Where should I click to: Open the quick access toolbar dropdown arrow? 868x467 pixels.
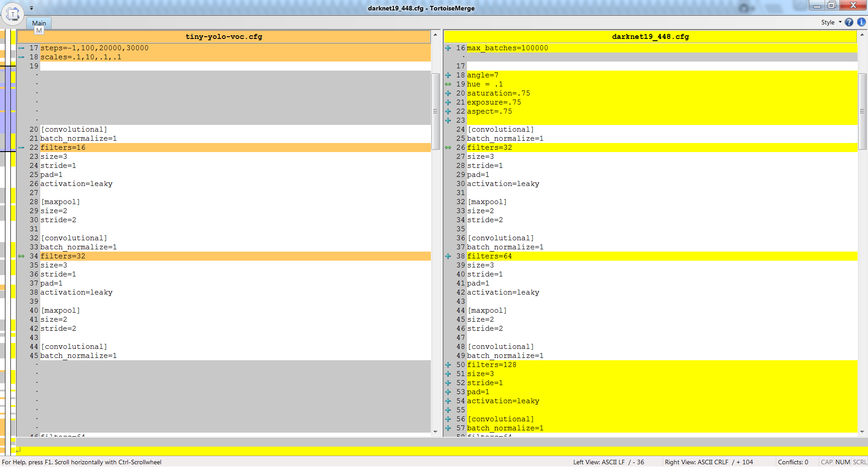coord(31,8)
